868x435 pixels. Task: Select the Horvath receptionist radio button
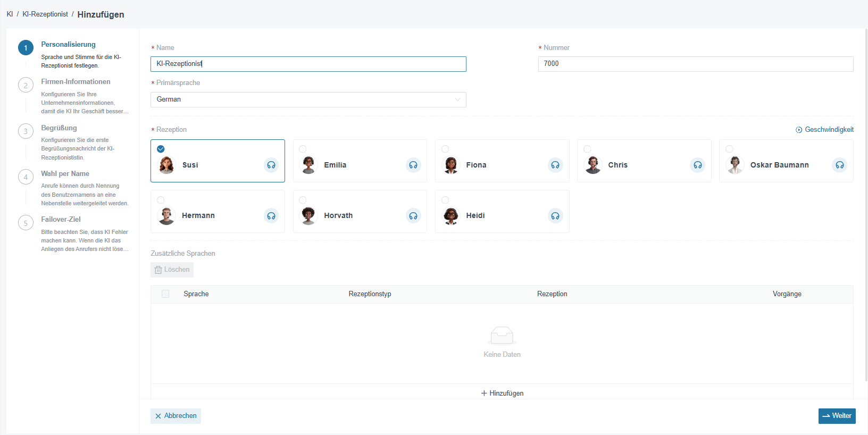[303, 200]
